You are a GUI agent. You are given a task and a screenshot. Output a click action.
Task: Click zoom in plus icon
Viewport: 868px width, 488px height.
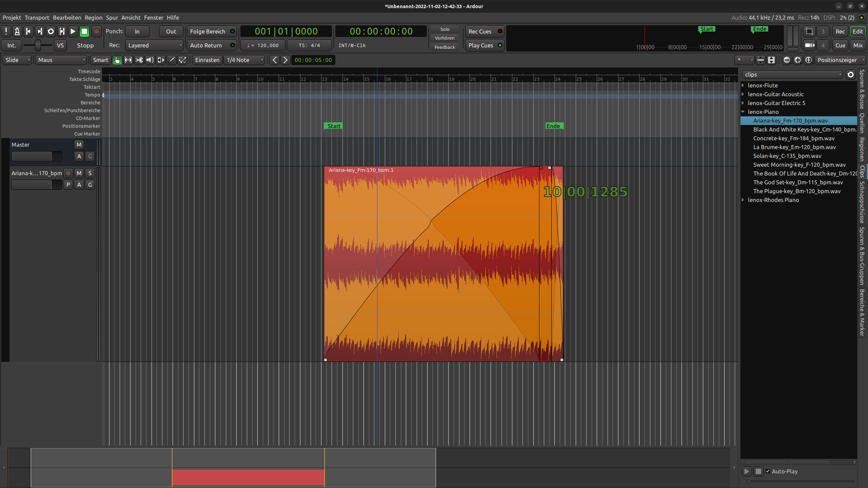[798, 60]
